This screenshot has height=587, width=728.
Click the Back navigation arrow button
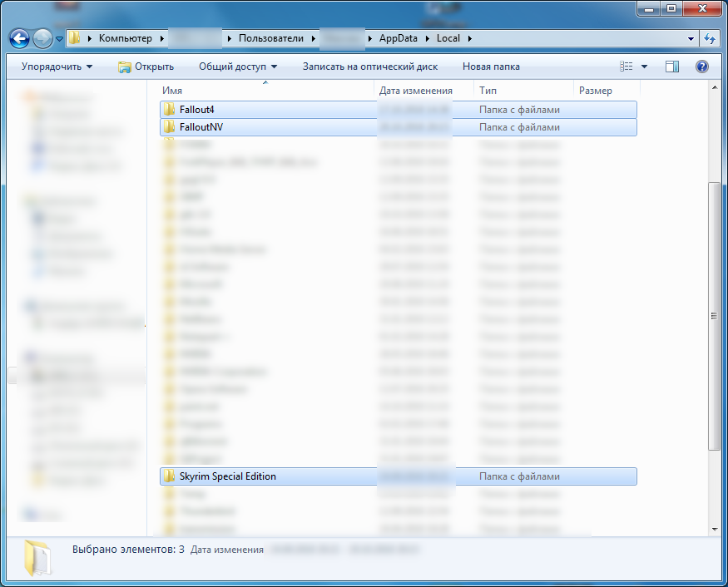point(19,38)
